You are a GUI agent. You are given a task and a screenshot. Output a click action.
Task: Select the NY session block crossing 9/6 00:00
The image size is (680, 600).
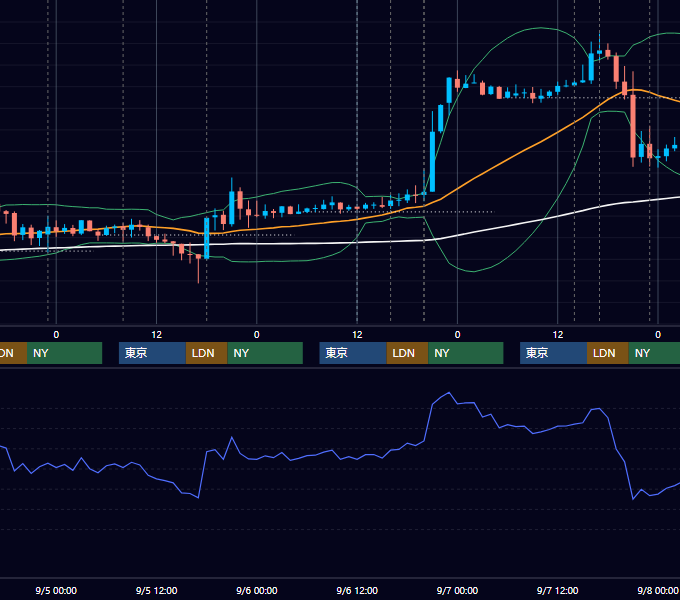tap(265, 353)
